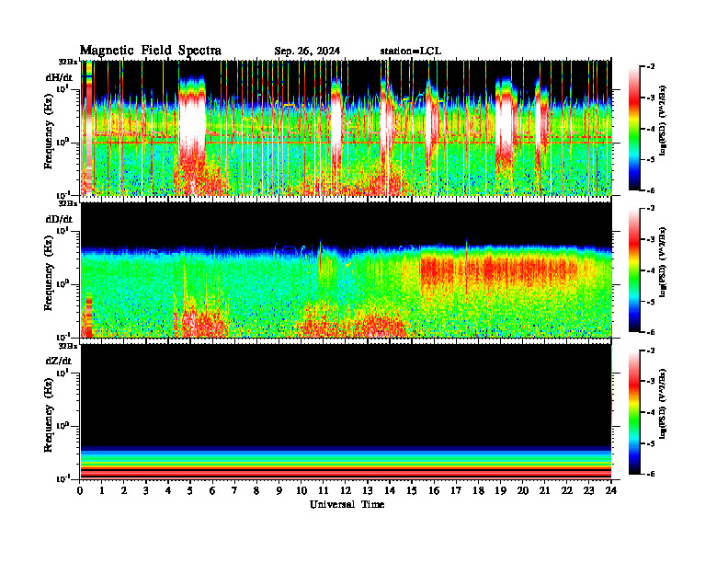Click the color bar beside the dZ/dt panel

coord(634,412)
